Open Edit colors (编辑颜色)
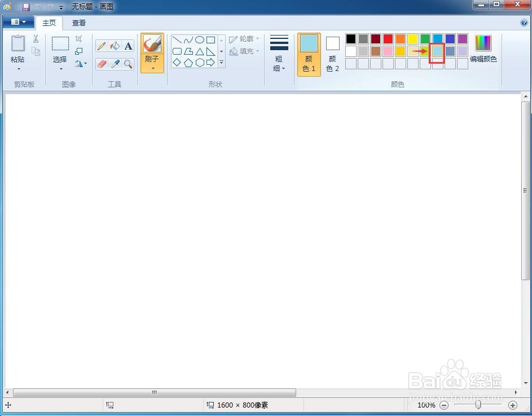 point(483,49)
